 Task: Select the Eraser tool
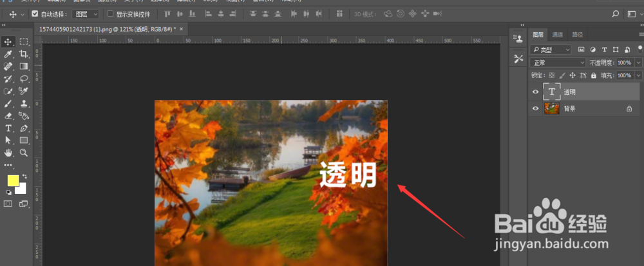tap(8, 115)
